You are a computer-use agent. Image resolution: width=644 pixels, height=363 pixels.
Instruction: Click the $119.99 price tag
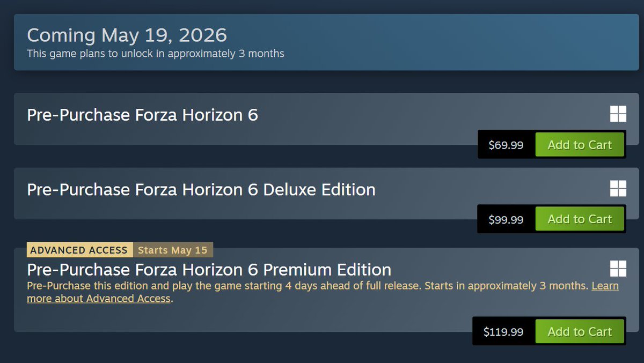(x=503, y=331)
